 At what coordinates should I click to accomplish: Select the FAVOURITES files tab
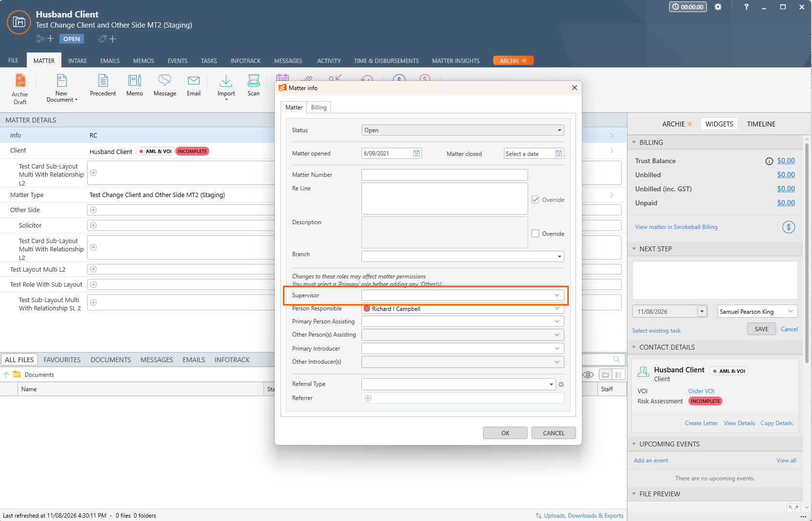click(x=62, y=360)
